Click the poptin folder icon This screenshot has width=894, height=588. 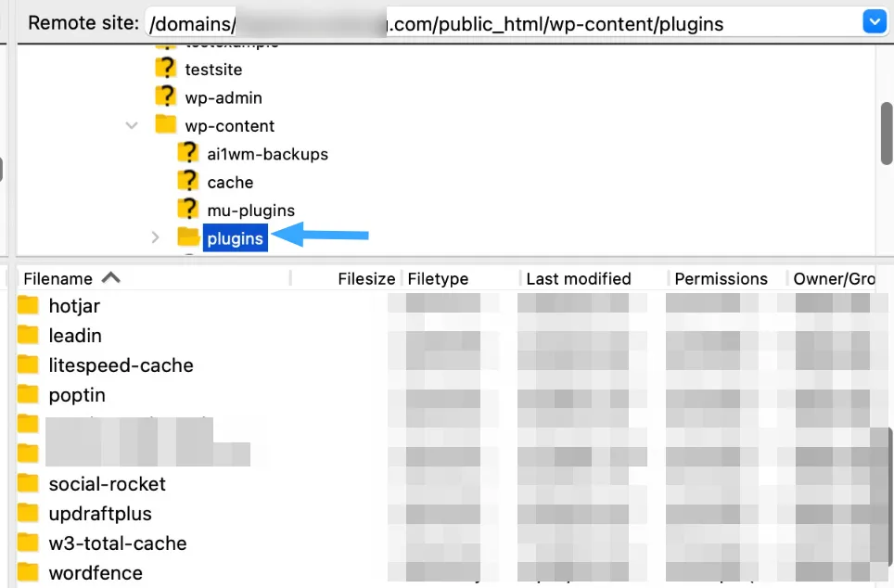coord(28,394)
